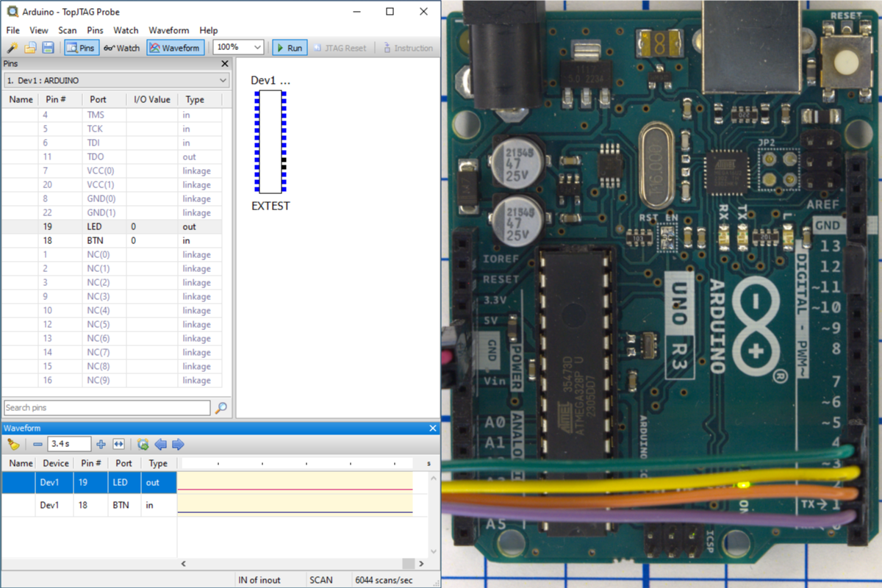Viewport: 882px width, 588px height.
Task: Select the NC(0) pin row
Action: pyautogui.click(x=112, y=255)
